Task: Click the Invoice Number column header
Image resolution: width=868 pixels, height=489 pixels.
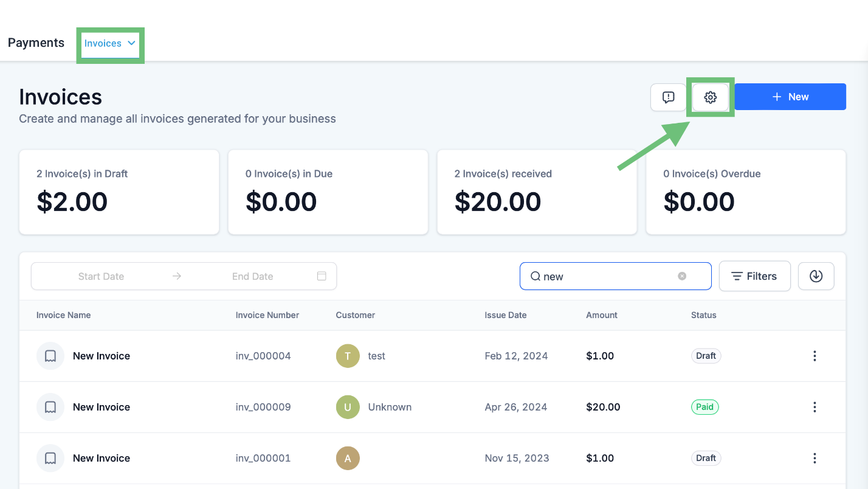Action: click(x=267, y=315)
